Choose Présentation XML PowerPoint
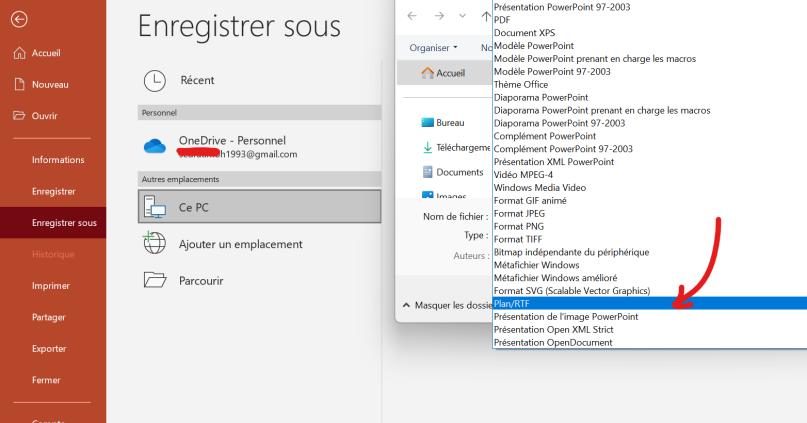The width and height of the screenshot is (807, 423). coord(554,162)
